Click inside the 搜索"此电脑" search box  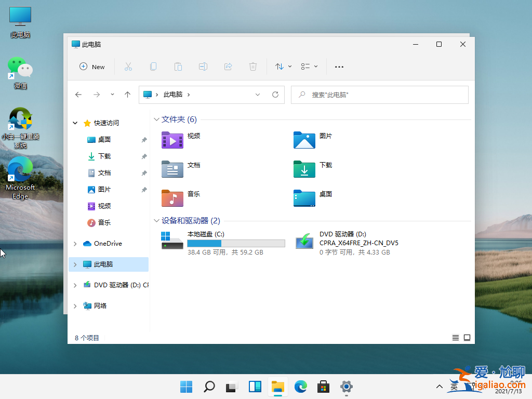(x=379, y=95)
